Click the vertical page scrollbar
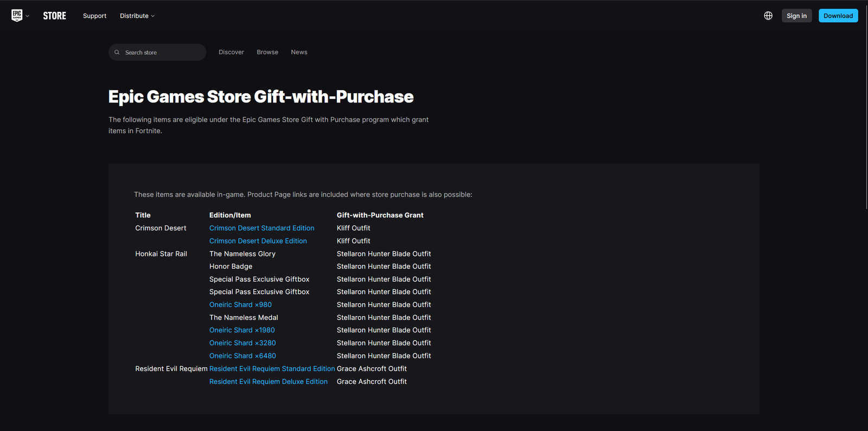 [866, 108]
